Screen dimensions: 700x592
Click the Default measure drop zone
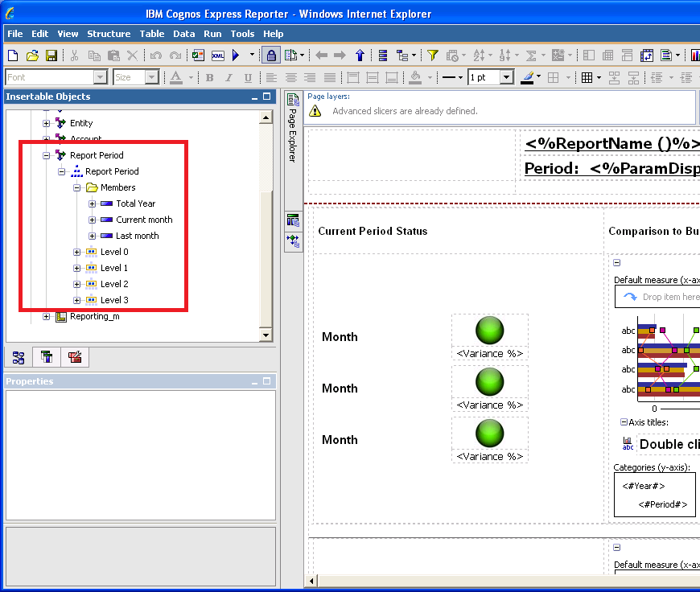(657, 297)
